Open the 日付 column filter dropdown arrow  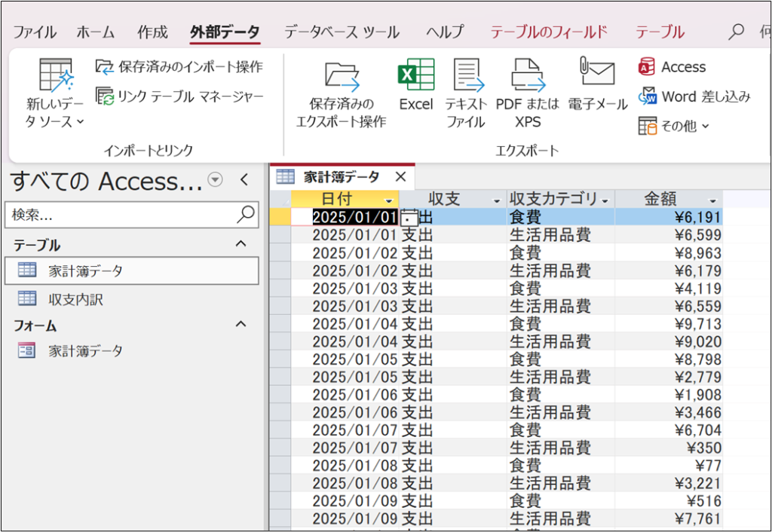(x=389, y=200)
